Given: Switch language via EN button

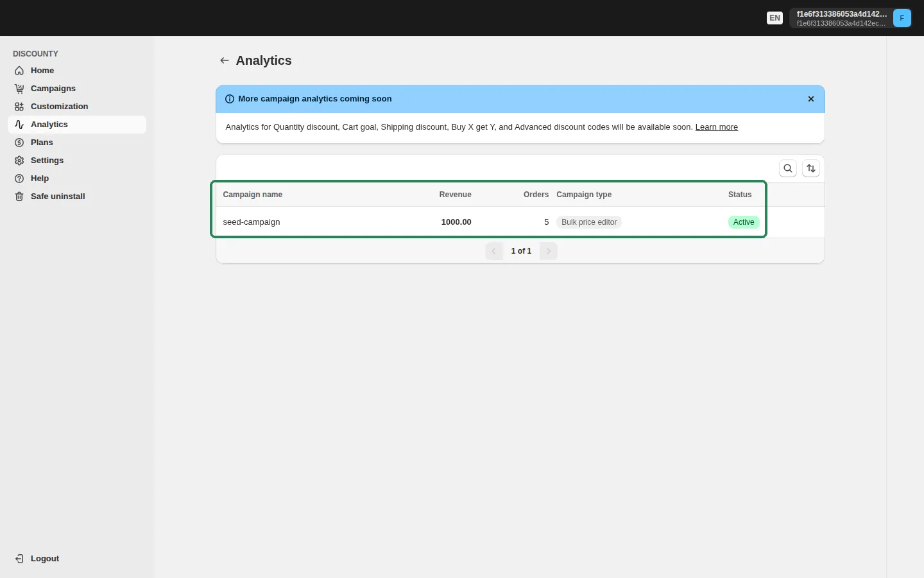Looking at the screenshot, I should pos(775,18).
